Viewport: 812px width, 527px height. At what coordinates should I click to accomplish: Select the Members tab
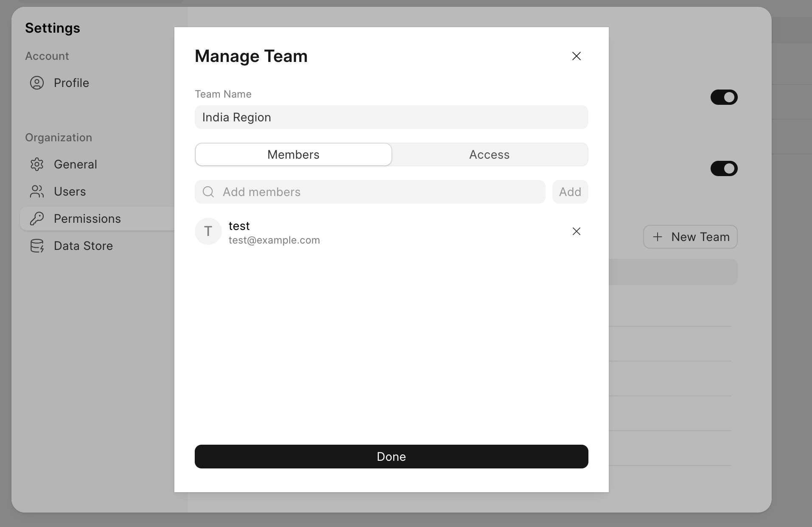coord(293,154)
